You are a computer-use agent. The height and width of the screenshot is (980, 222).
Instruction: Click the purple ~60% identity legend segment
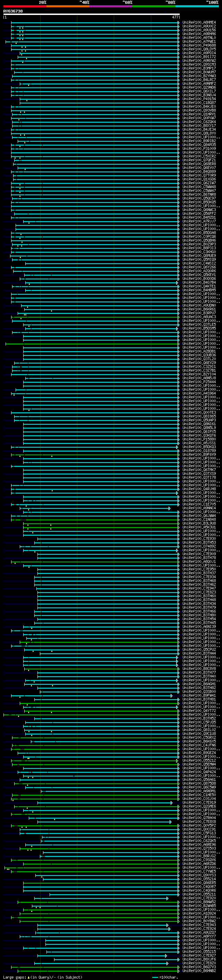(x=111, y=7)
